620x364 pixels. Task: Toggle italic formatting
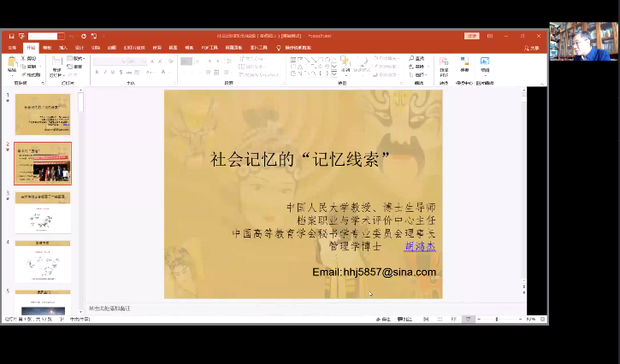(105, 72)
